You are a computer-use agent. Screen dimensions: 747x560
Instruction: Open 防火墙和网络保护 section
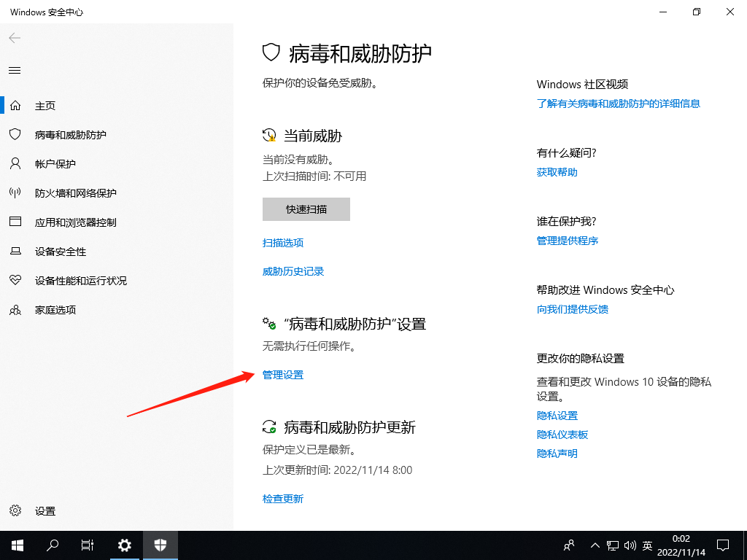(76, 192)
